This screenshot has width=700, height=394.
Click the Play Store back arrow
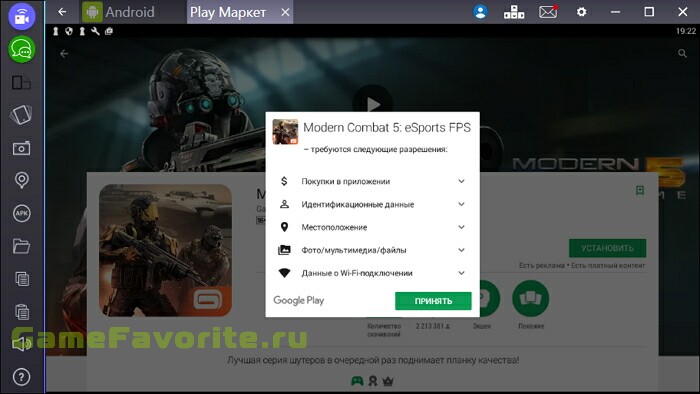64,54
